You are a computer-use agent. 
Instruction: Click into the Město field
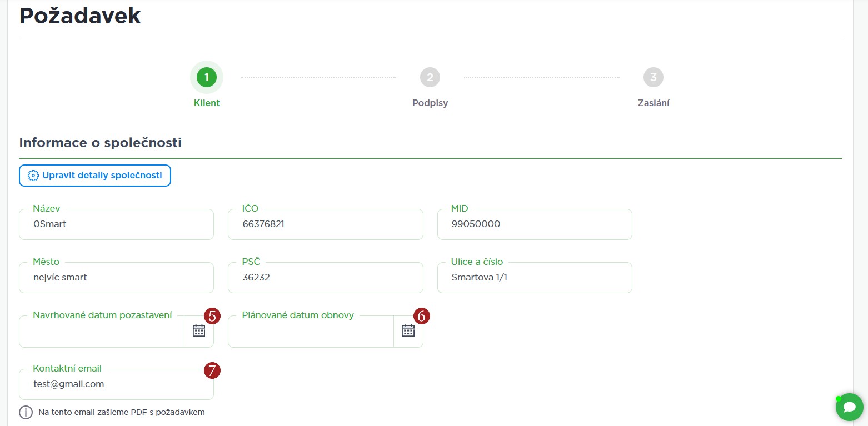click(116, 278)
